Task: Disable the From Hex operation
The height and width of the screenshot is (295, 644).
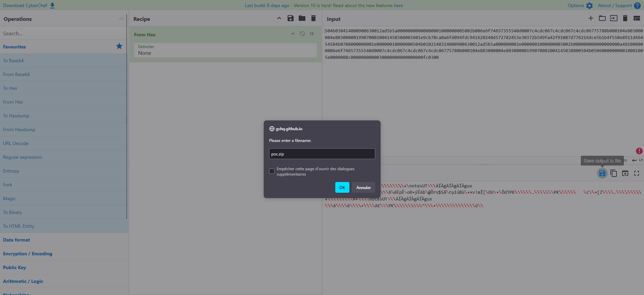Action: point(302,34)
